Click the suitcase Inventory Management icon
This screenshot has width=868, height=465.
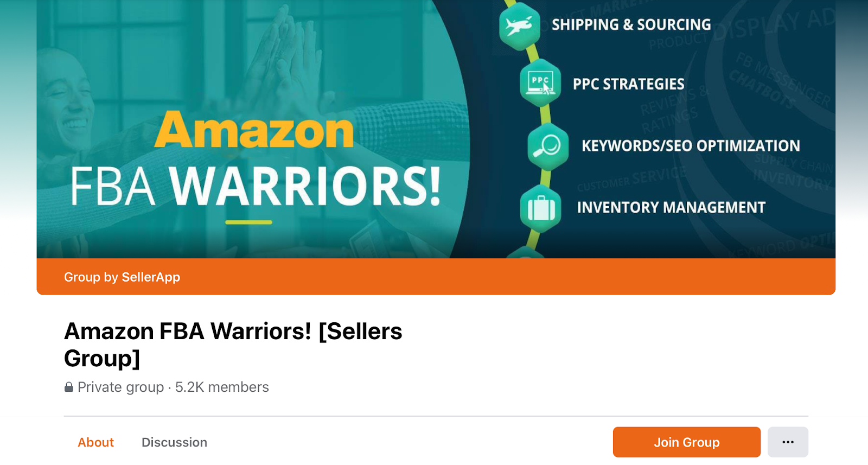point(541,208)
